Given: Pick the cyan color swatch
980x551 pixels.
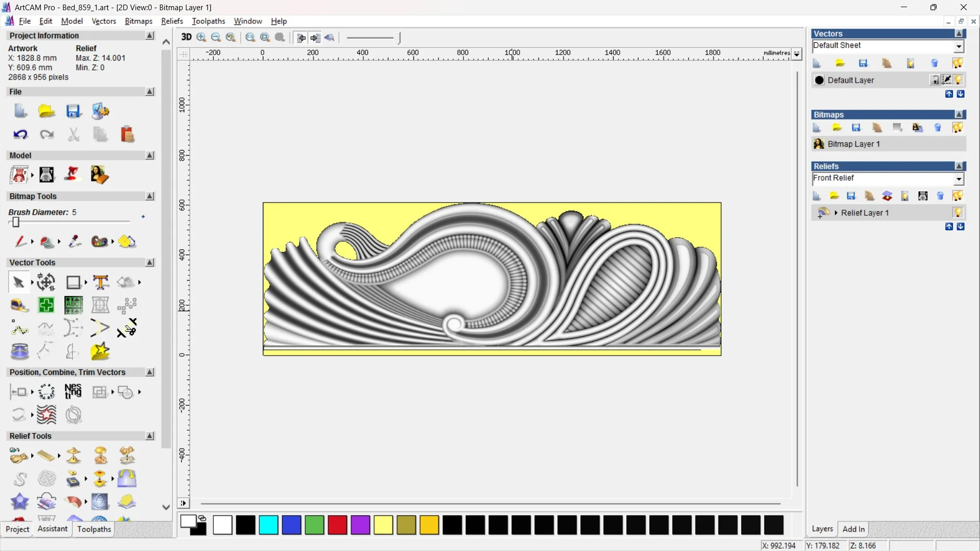Looking at the screenshot, I should pos(268,525).
